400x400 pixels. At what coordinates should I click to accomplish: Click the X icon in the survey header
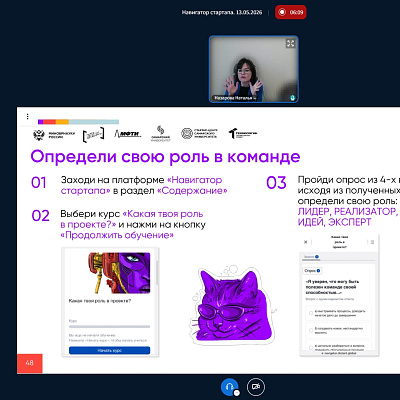click(x=306, y=242)
